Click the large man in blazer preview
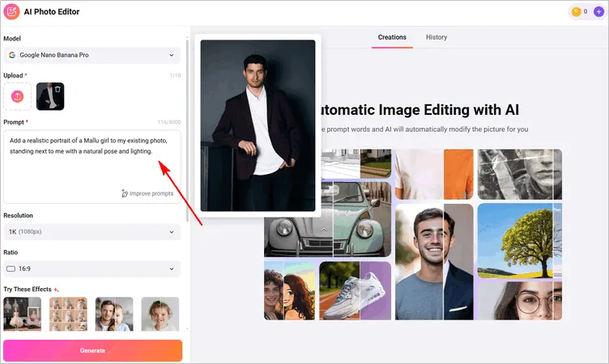Image resolution: width=609 pixels, height=364 pixels. tap(258, 125)
